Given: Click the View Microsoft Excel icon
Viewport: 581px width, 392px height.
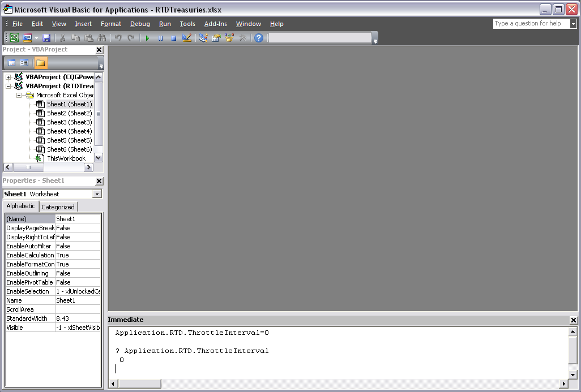Looking at the screenshot, I should [x=14, y=38].
